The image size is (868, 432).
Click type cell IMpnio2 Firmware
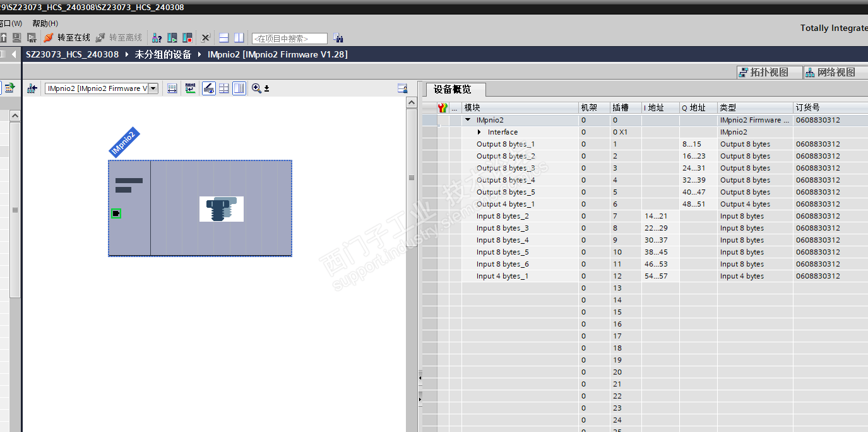click(755, 119)
